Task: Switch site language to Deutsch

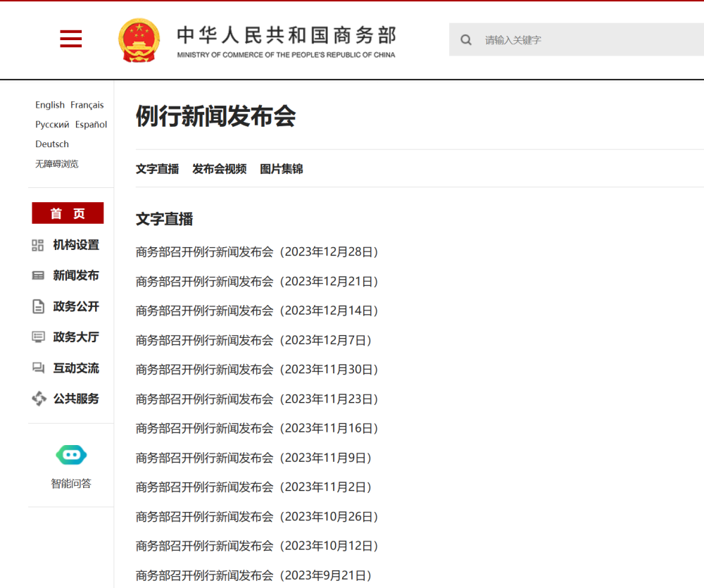Action: 51,144
